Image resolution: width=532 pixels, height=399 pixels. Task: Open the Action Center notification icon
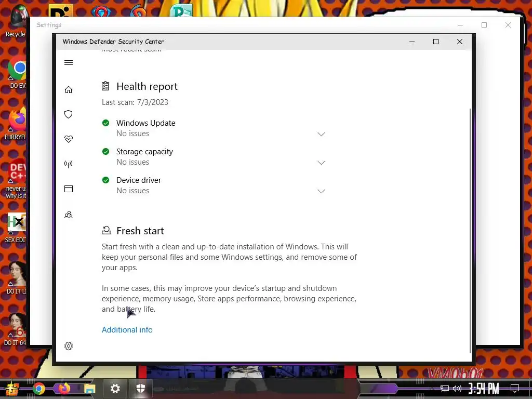(515, 389)
